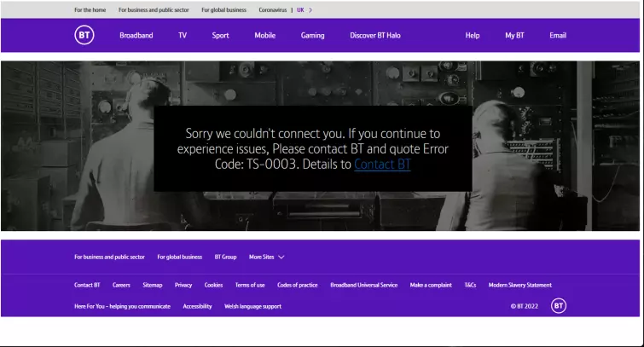Open Email from navigation bar
Screen dimensions: 644x347
click(x=558, y=35)
